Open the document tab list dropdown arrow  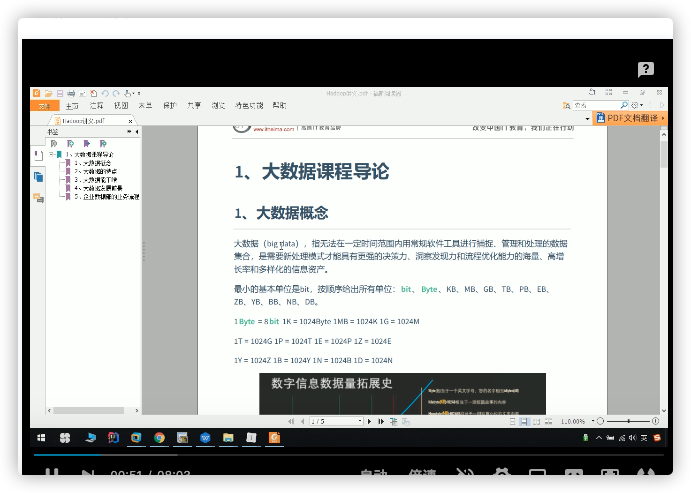click(x=587, y=119)
